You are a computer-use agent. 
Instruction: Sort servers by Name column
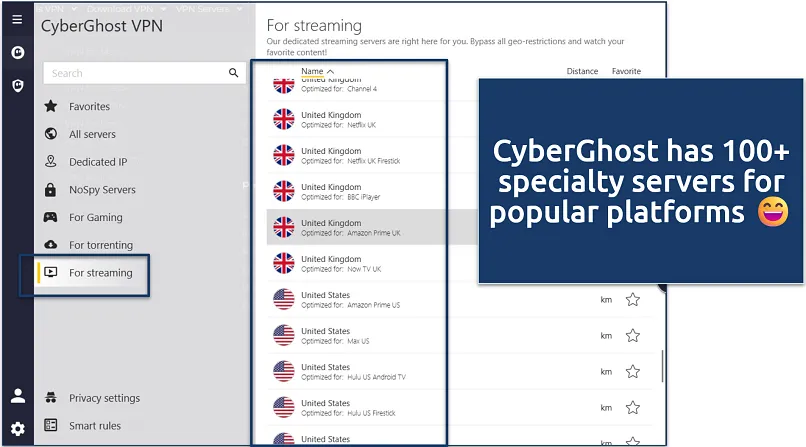click(x=317, y=71)
